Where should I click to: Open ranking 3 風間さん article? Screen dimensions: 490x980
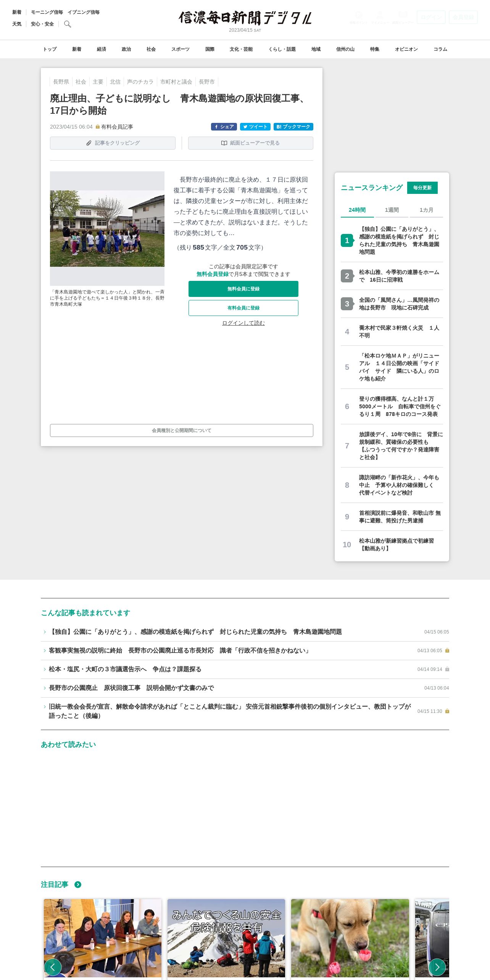point(392,304)
